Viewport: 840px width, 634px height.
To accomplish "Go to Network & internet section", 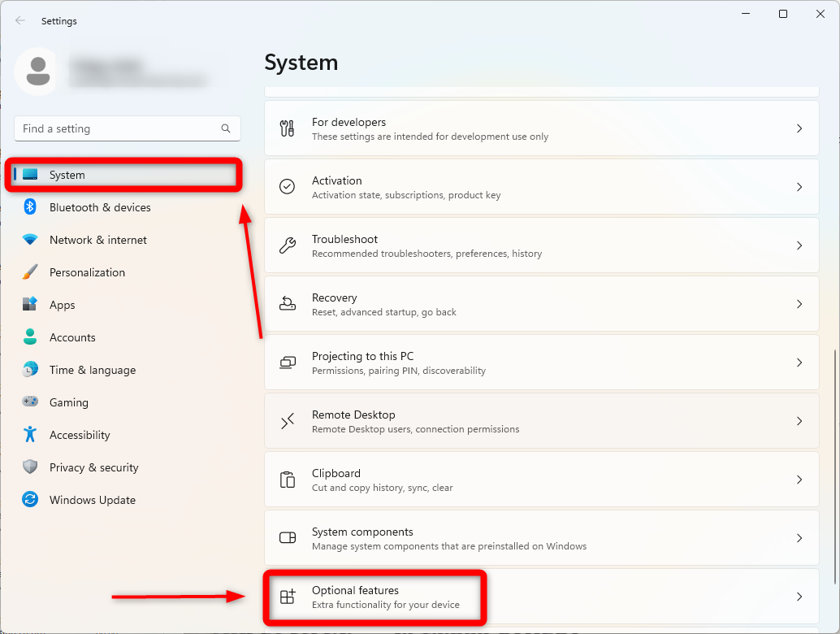I will 127,240.
